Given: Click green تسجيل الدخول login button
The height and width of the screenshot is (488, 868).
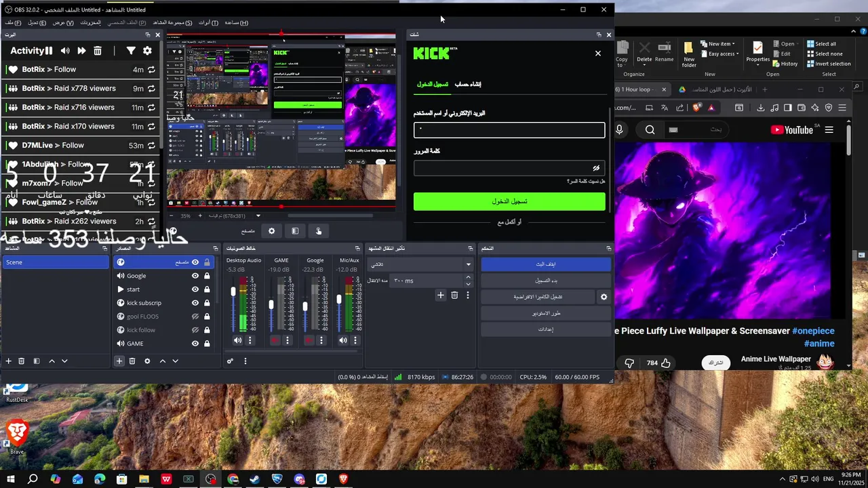Looking at the screenshot, I should 509,201.
